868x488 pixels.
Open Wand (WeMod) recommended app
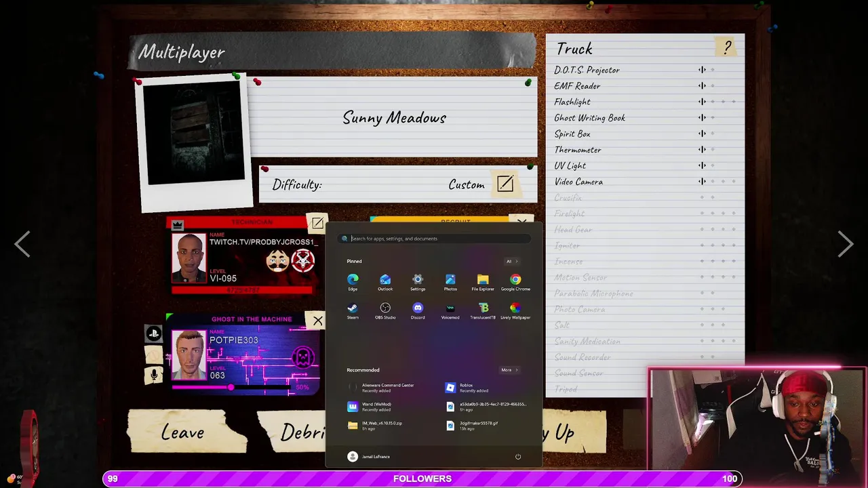(370, 407)
